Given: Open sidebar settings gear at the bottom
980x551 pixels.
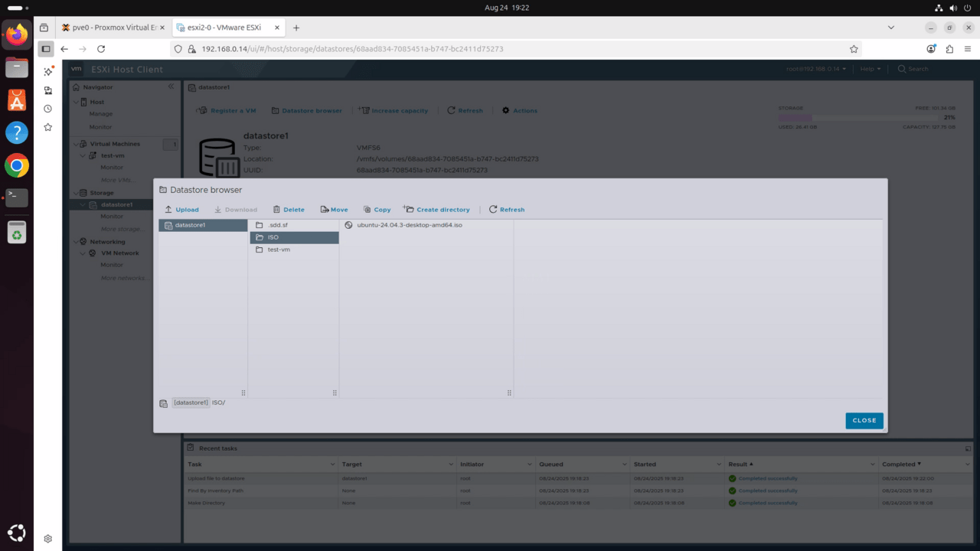Looking at the screenshot, I should [47, 539].
